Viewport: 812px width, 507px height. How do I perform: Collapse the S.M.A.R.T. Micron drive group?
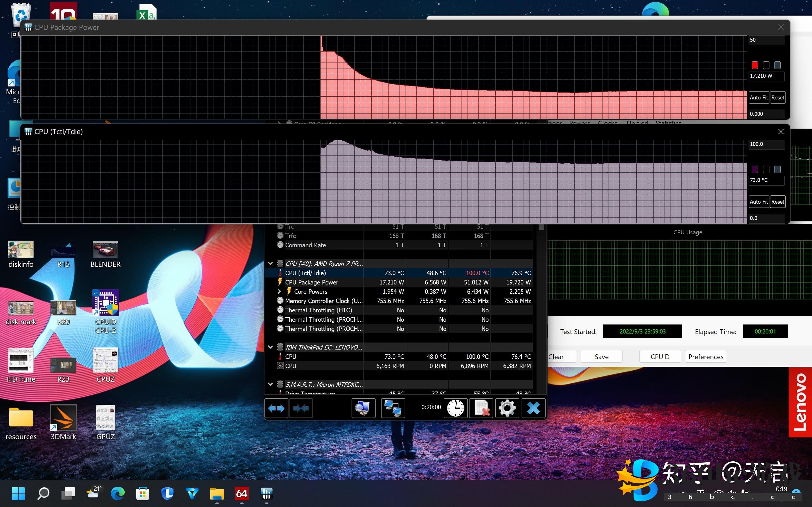(x=270, y=384)
